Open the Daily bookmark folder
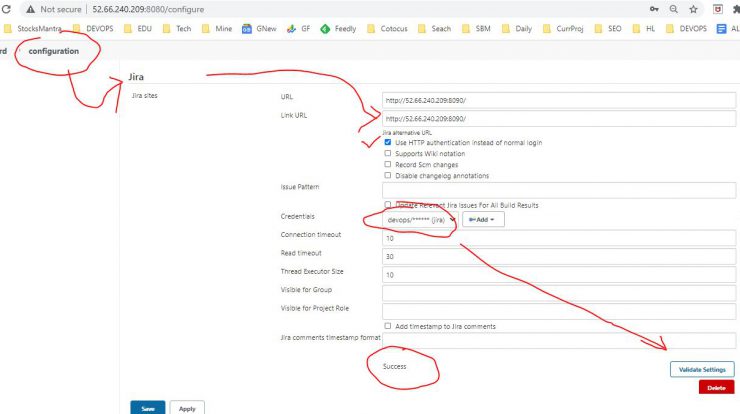Viewport: 740px width, 414px height. click(x=517, y=29)
